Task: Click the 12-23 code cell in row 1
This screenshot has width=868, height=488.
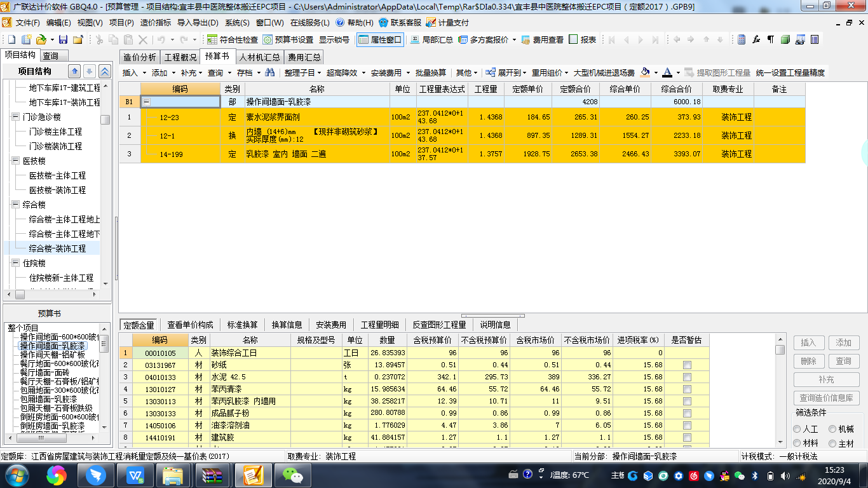Action: (x=180, y=117)
